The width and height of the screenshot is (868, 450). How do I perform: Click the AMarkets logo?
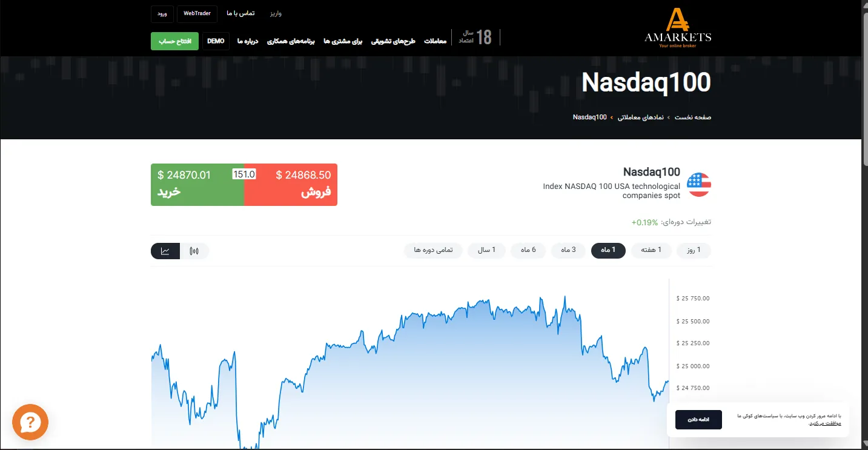tap(678, 28)
